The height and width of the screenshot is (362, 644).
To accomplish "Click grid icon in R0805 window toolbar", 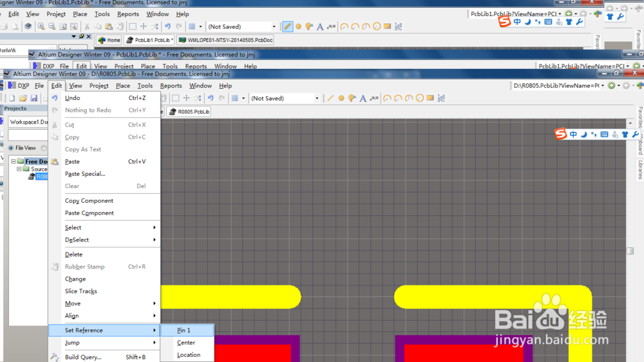I will [x=235, y=98].
